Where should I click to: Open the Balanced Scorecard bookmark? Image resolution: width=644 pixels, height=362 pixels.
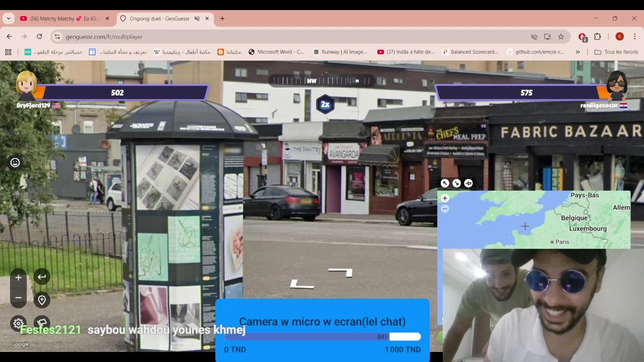(x=470, y=52)
